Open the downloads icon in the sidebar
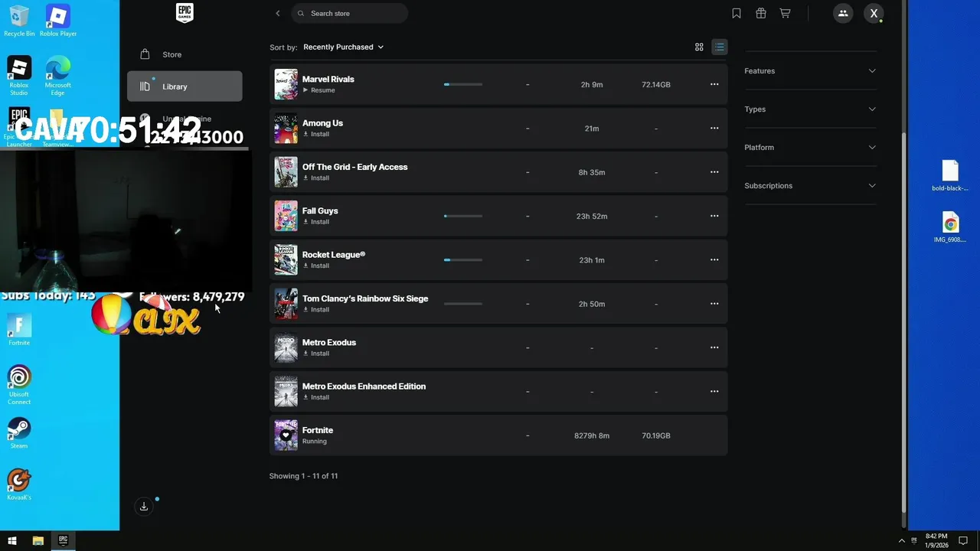This screenshot has width=980, height=551. (x=144, y=506)
